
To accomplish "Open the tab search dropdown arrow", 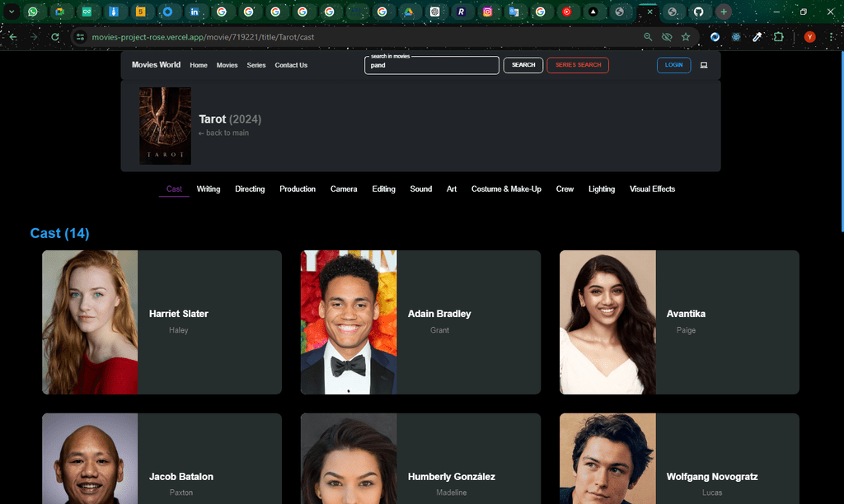I will click(12, 12).
